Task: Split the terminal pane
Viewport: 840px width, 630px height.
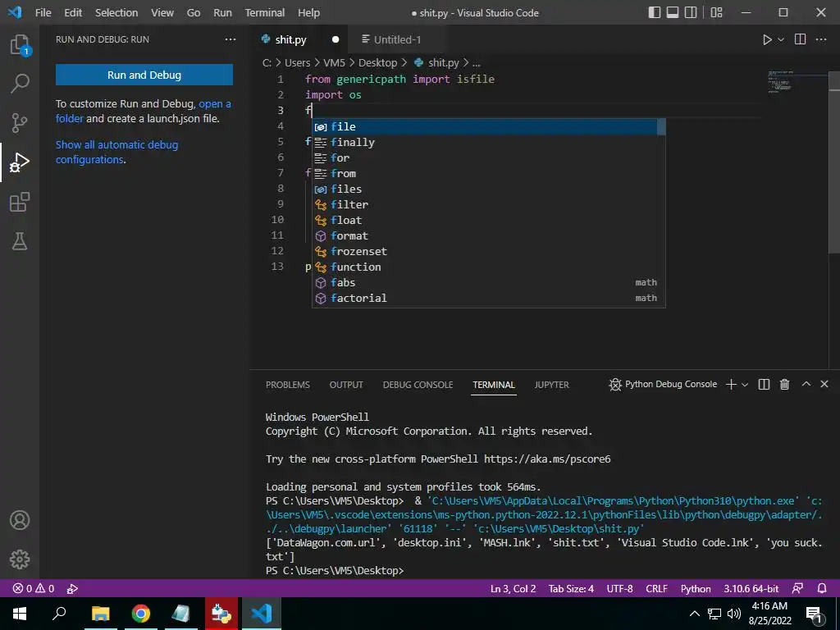Action: tap(764, 384)
